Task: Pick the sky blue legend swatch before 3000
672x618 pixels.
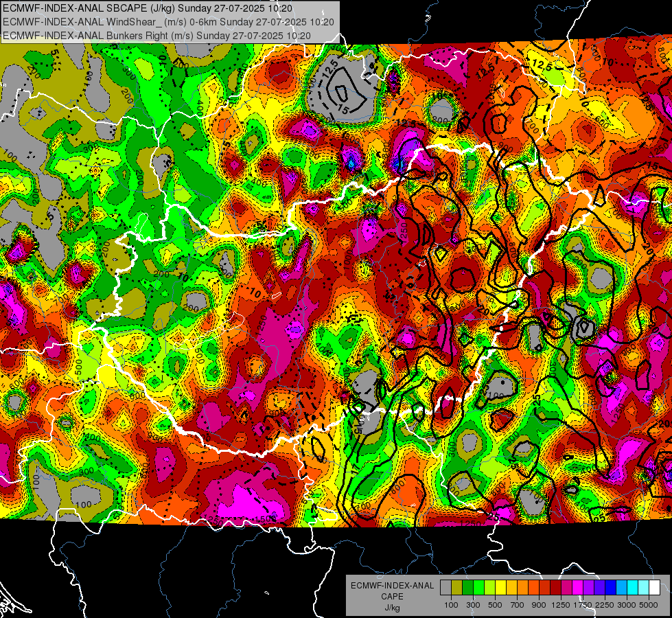Action: 621,588
